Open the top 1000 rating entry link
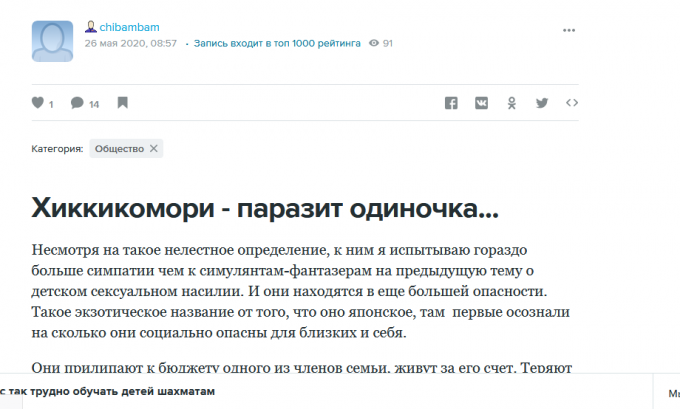 (x=277, y=44)
